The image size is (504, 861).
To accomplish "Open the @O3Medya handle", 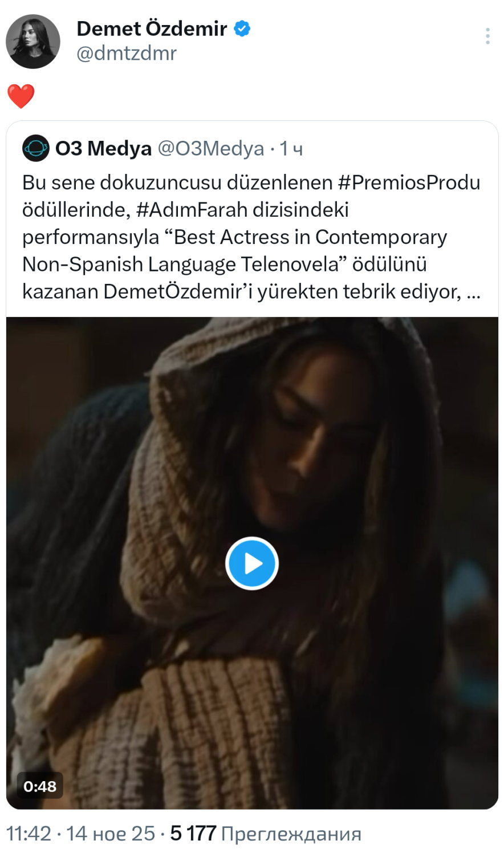I will (210, 148).
